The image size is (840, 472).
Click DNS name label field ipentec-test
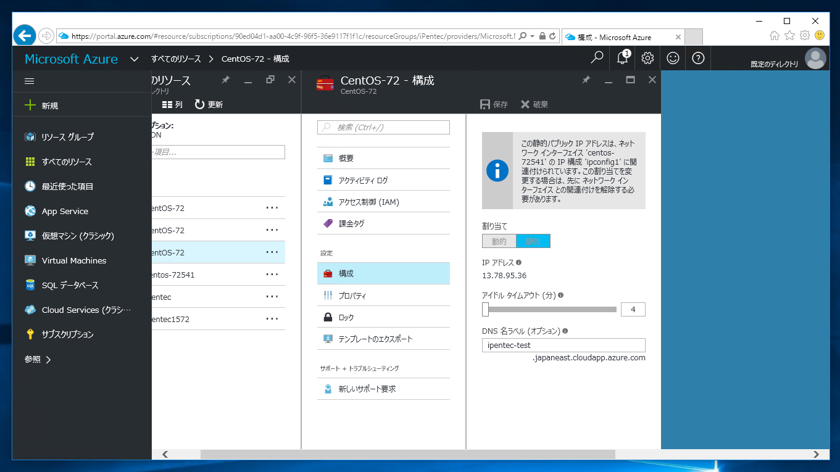564,345
